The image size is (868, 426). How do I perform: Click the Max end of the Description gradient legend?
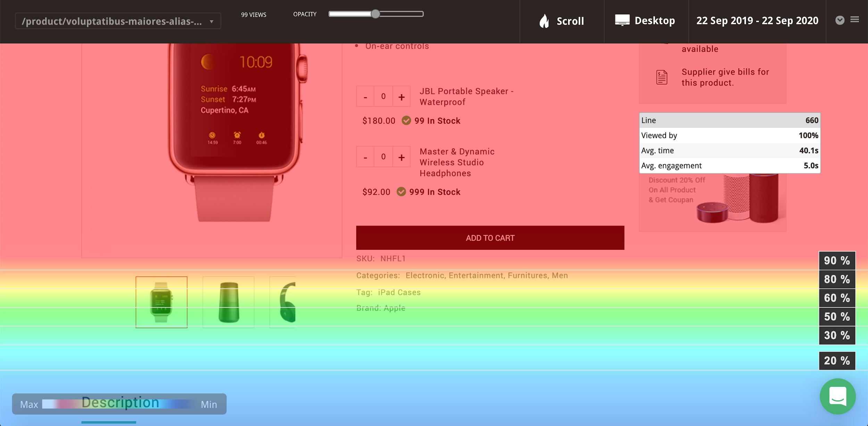coord(30,404)
